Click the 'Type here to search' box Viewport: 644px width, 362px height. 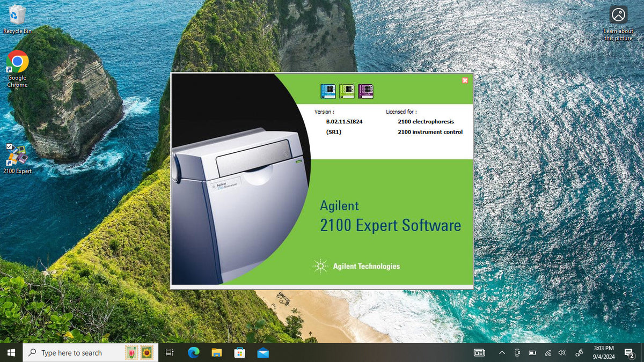90,352
